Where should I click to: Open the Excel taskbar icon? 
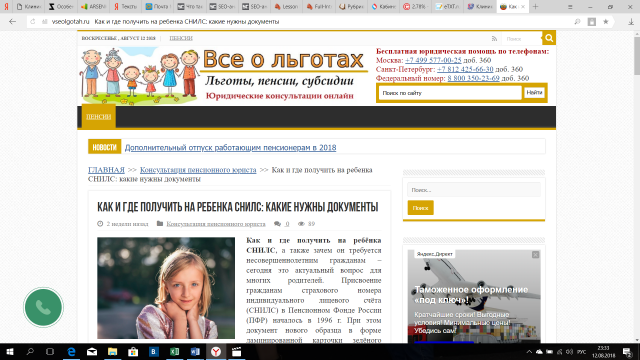tap(174, 351)
